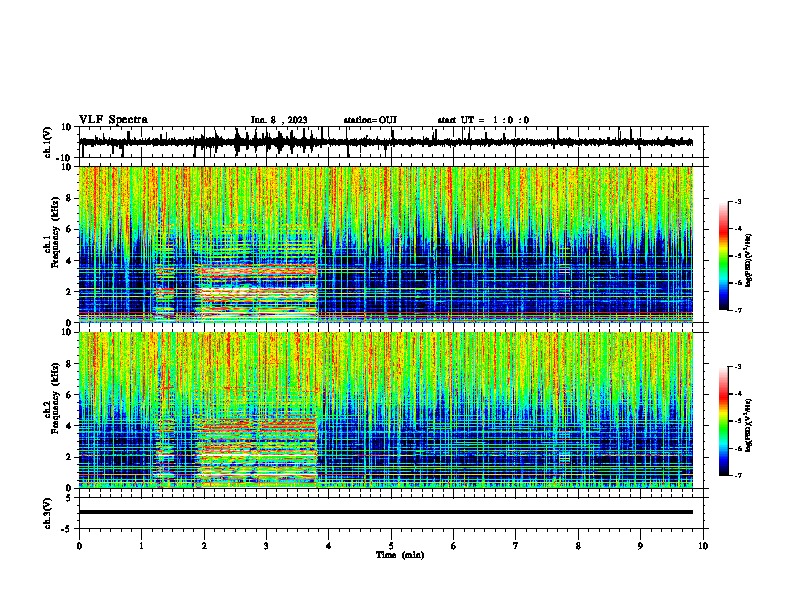Click the '4' tick on the time axis

coord(329,546)
